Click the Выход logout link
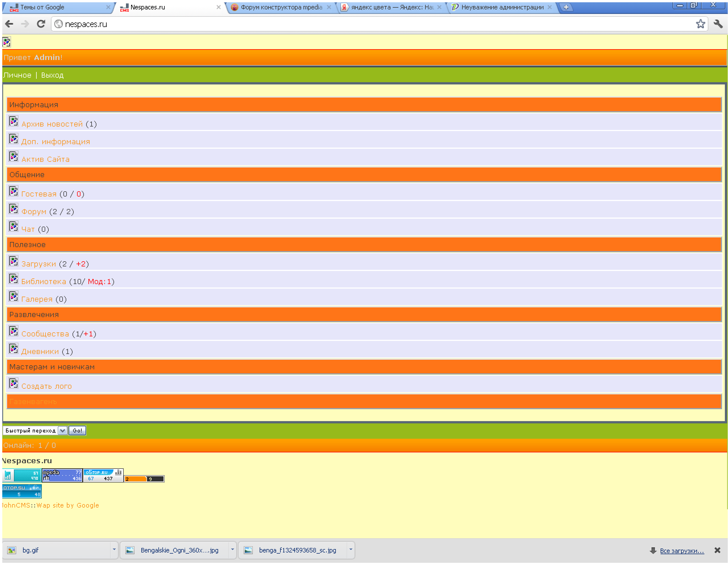 [x=52, y=75]
